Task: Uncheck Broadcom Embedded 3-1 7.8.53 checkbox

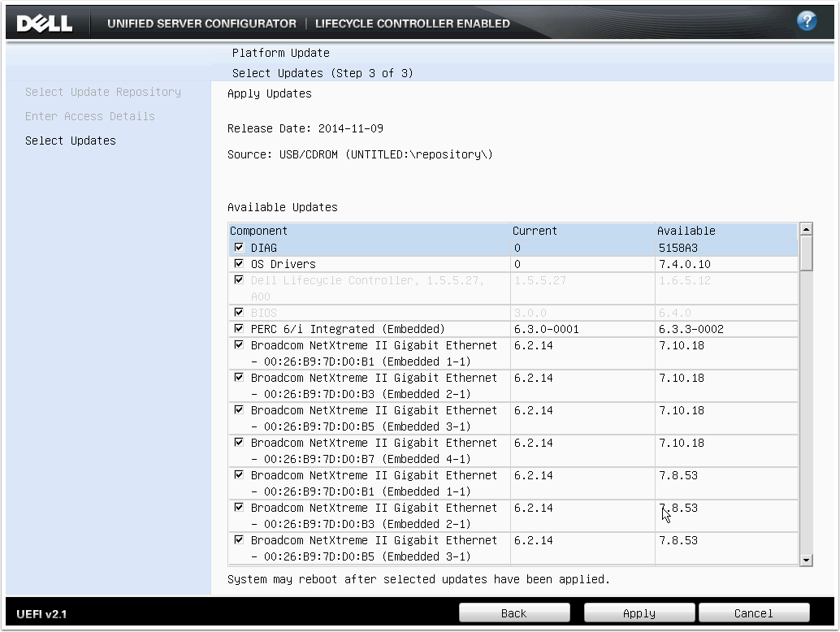Action: (x=239, y=540)
